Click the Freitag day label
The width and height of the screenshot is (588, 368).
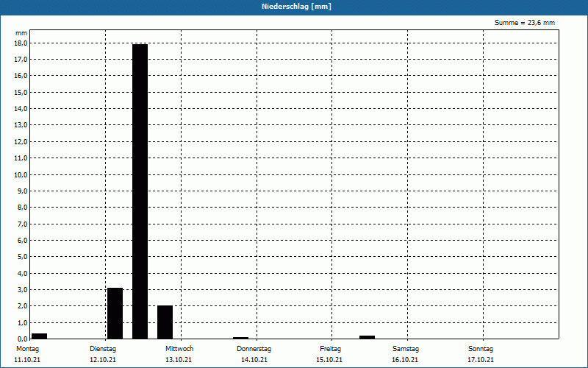click(330, 349)
